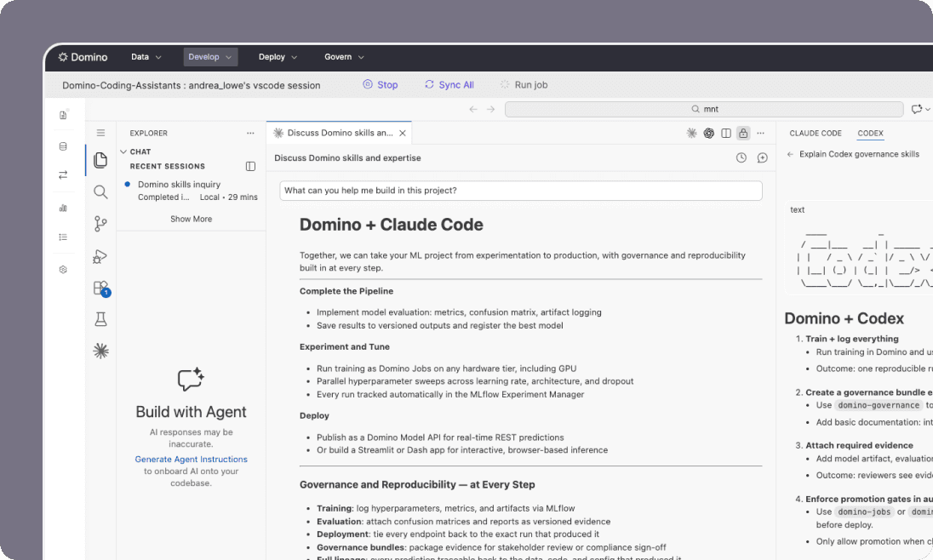Open the Source Control icon
The image size is (933, 560).
pos(100,224)
